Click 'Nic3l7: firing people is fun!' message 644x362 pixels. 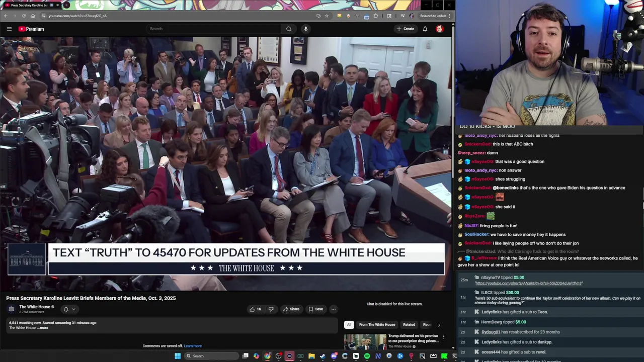point(491,226)
